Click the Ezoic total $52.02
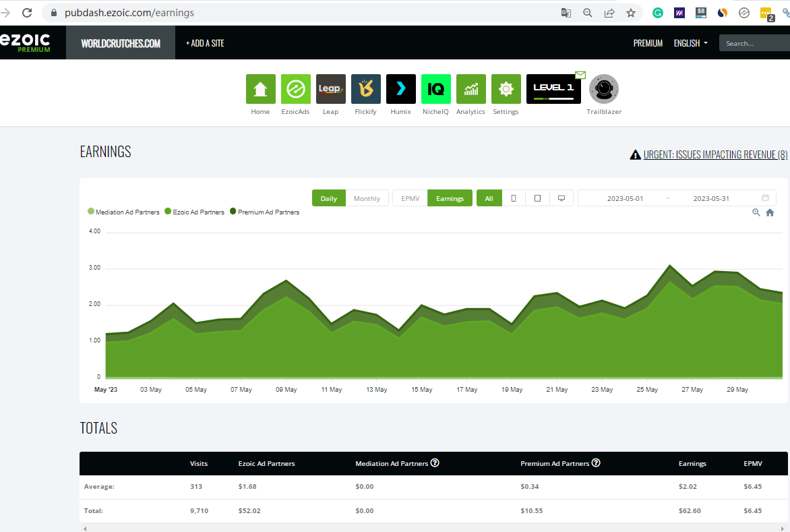This screenshot has width=790, height=532. pyautogui.click(x=249, y=511)
